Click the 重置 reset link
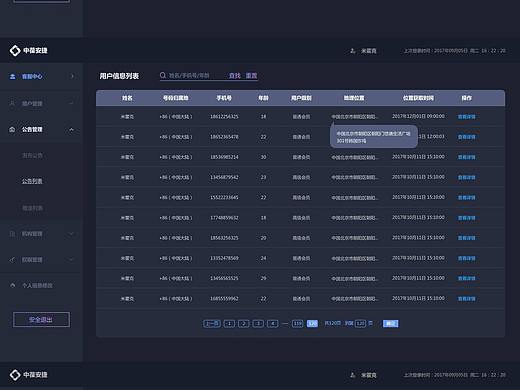Screen dimensions: 520x390 (251, 76)
